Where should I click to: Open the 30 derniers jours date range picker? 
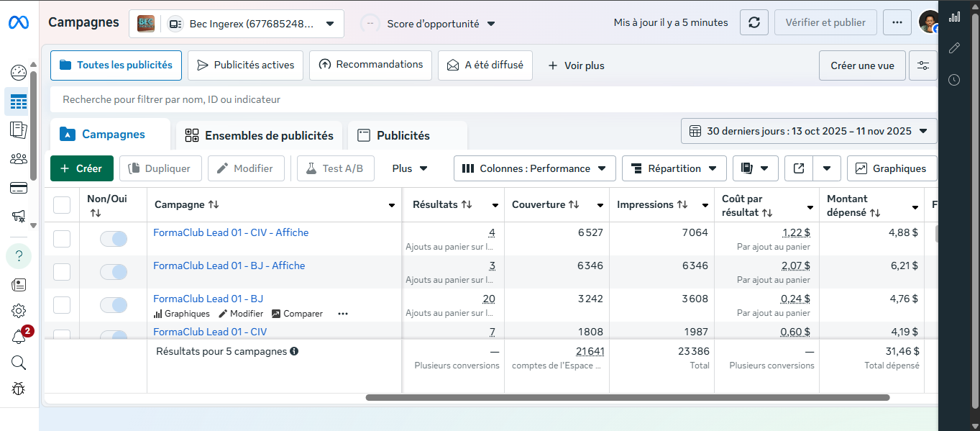[809, 131]
